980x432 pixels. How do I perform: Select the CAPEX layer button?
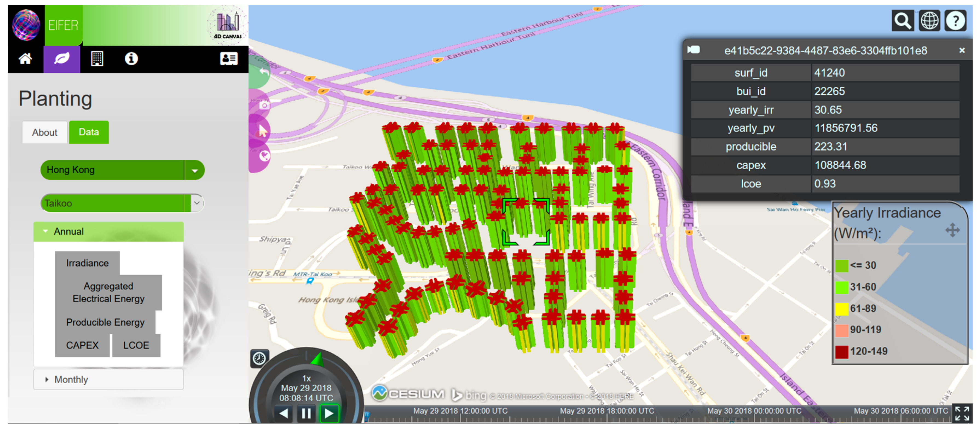[x=82, y=345]
